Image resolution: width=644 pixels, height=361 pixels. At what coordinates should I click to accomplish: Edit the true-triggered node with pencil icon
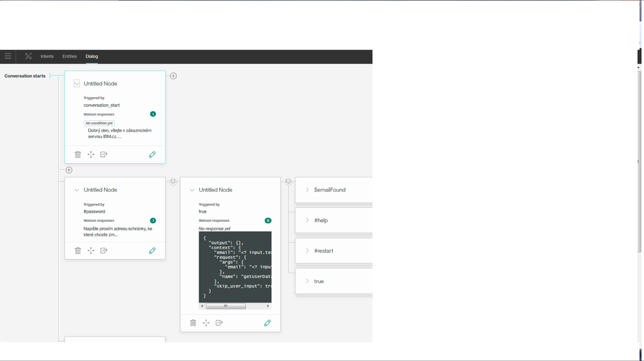pyautogui.click(x=267, y=323)
